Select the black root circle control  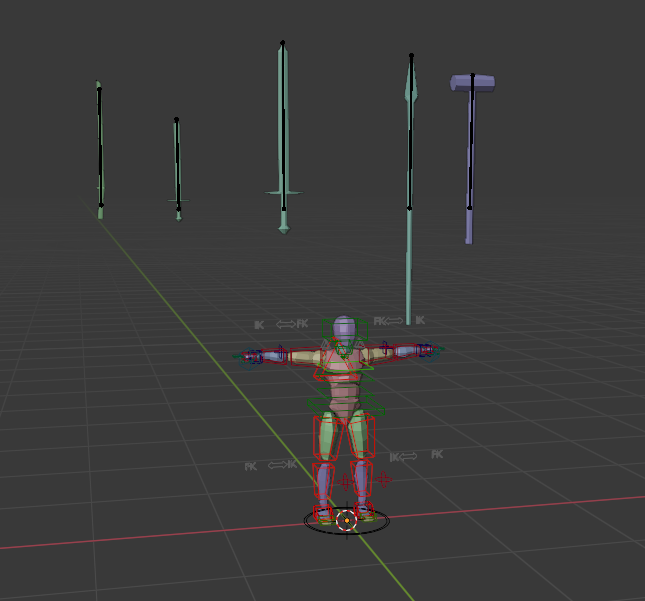[x=347, y=522]
